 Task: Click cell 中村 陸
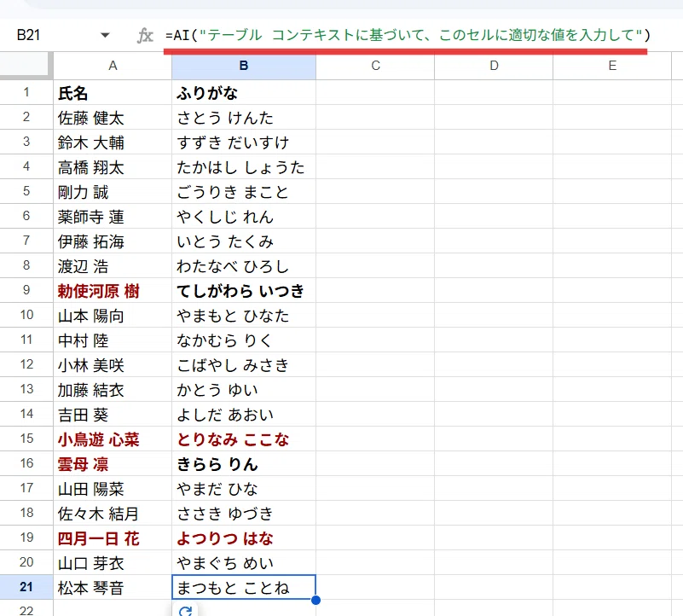click(113, 340)
